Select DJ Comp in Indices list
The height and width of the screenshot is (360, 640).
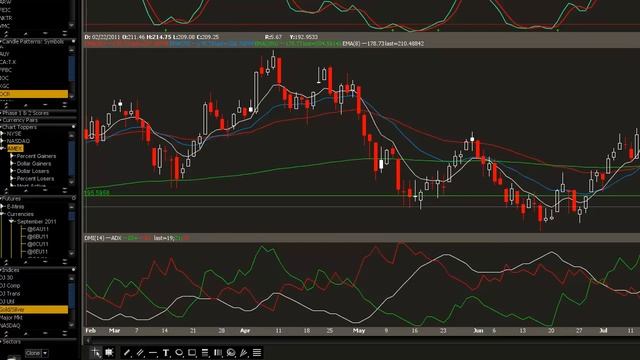[10, 285]
